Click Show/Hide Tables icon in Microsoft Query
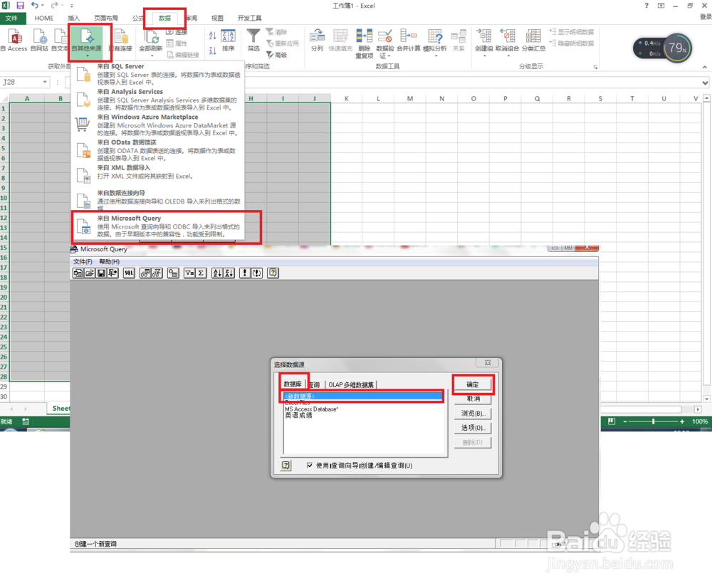The height and width of the screenshot is (588, 712). point(145,273)
